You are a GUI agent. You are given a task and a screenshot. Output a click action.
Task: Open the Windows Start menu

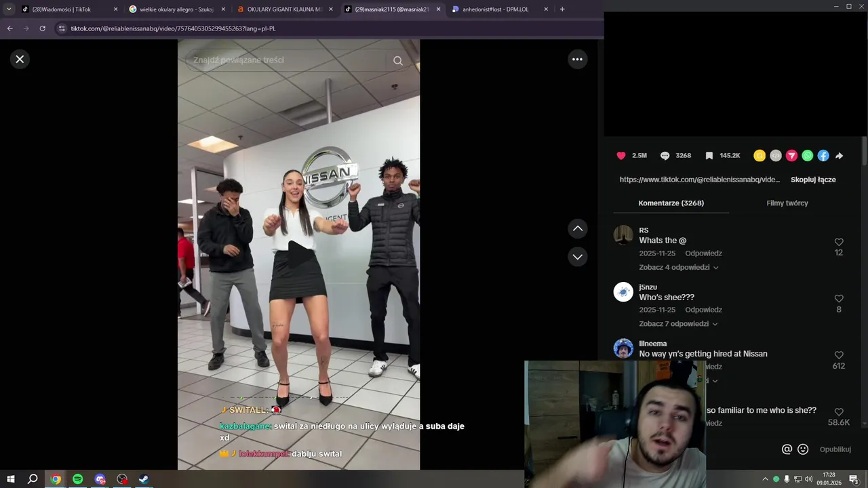click(11, 479)
